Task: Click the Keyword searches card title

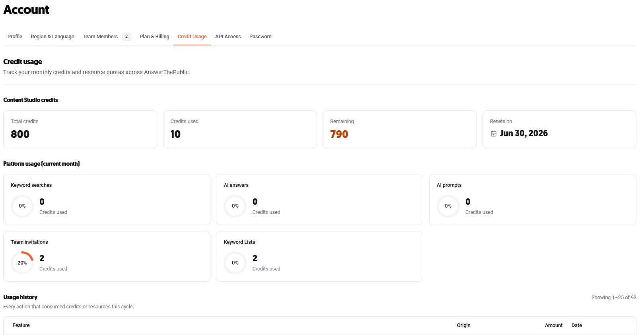Action: point(31,185)
